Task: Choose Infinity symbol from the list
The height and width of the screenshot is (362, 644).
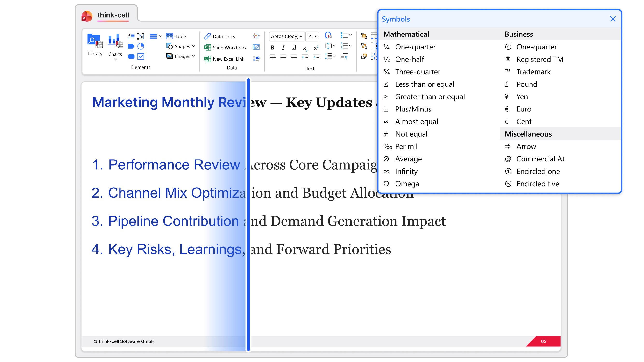Action: [406, 171]
